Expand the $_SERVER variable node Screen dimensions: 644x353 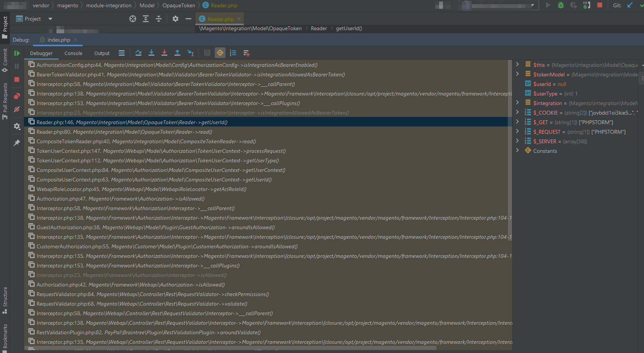click(x=517, y=141)
